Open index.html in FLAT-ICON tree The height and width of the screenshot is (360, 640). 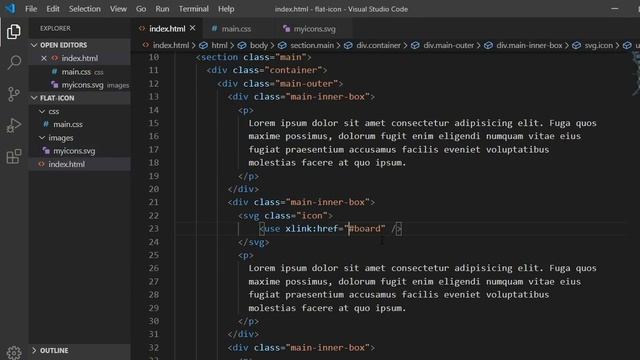80,164
